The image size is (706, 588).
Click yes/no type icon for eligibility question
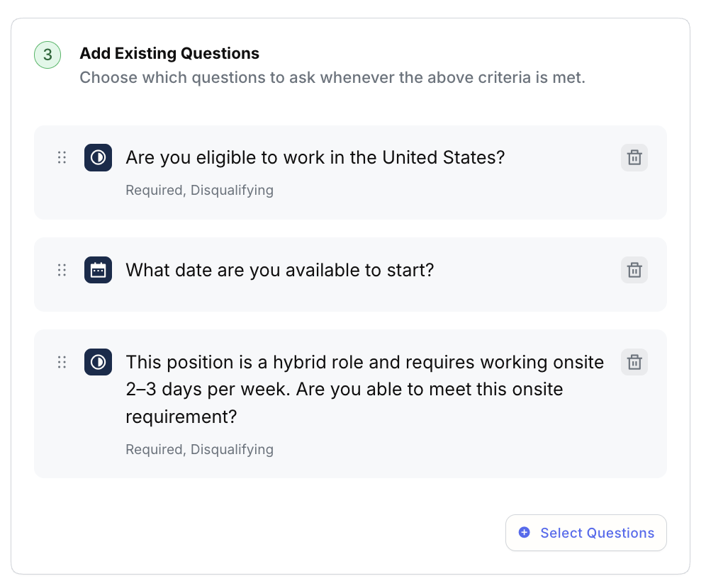[98, 157]
